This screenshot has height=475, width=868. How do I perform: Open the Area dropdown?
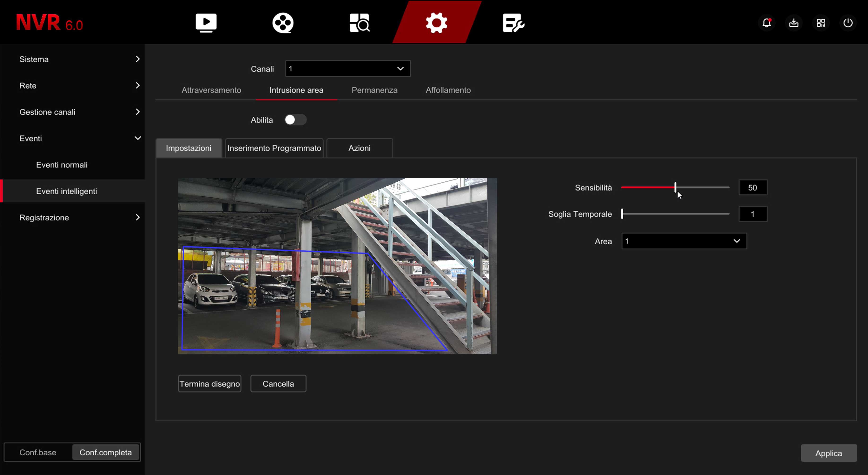pos(684,241)
